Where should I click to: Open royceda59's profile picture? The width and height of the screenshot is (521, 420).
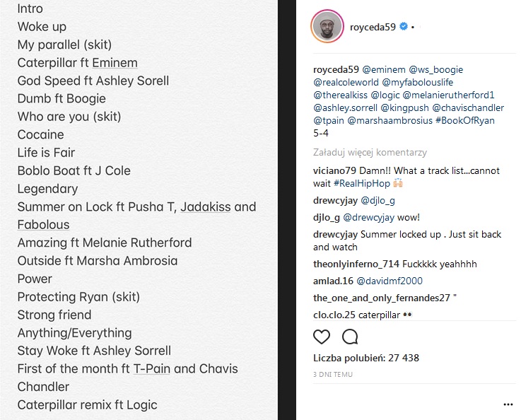coord(327,27)
